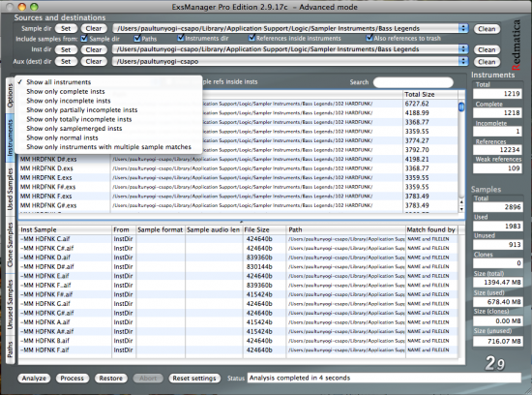Sort by the Sample audio len column header
This screenshot has width=532, height=395.
[x=214, y=230]
